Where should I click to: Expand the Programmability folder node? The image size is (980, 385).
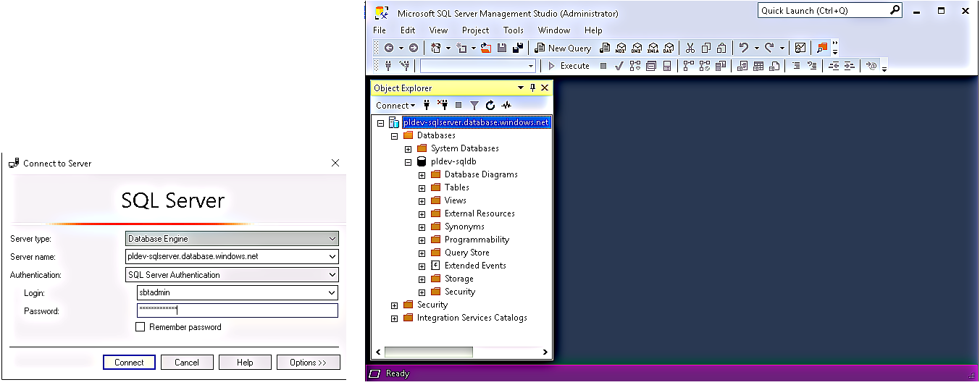pos(422,240)
